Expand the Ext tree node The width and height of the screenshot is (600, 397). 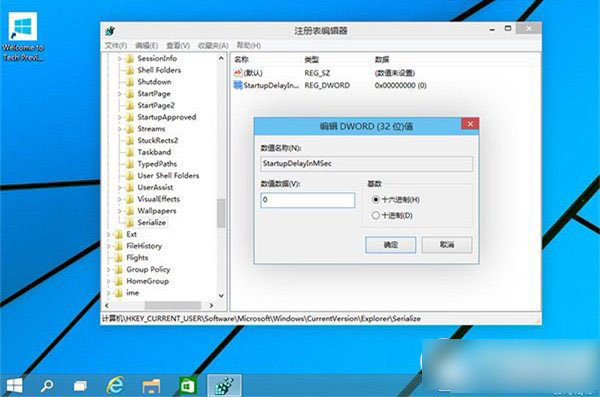pos(108,234)
